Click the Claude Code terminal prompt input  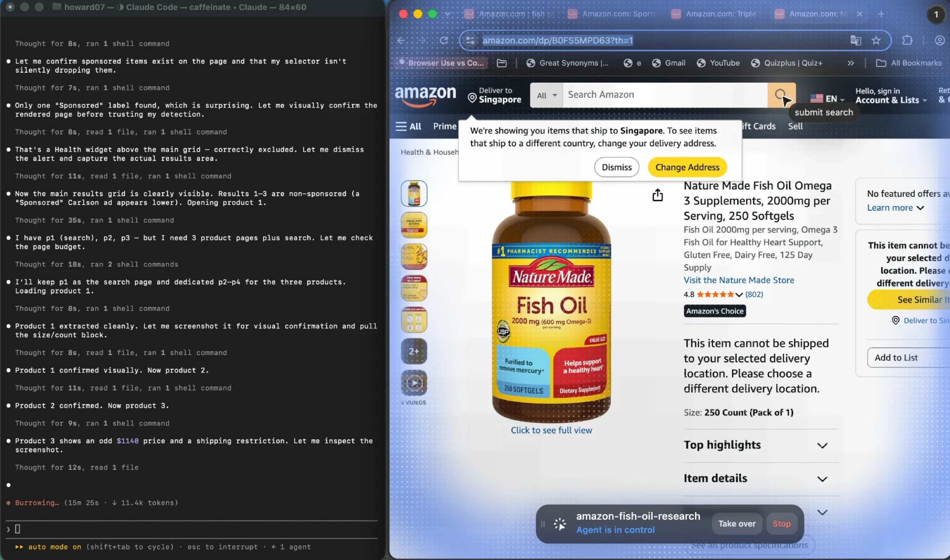click(x=192, y=529)
